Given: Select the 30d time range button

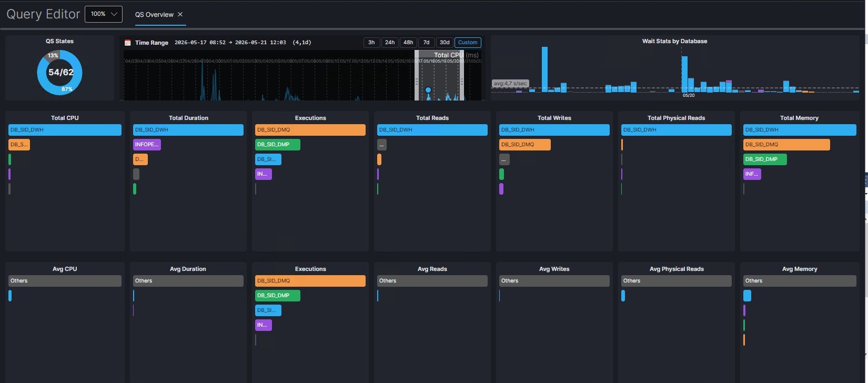Looking at the screenshot, I should [x=445, y=43].
